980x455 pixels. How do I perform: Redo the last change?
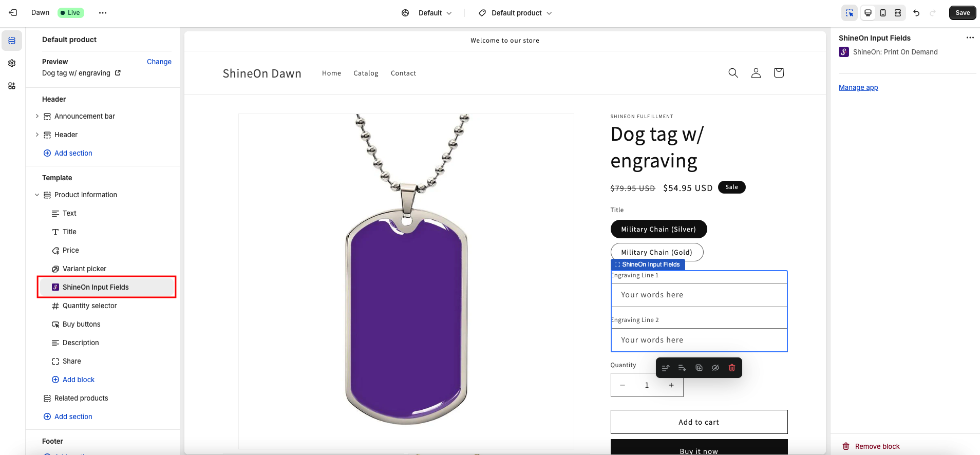[x=933, y=13]
